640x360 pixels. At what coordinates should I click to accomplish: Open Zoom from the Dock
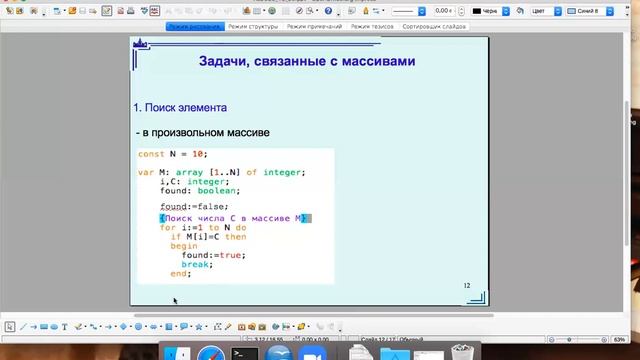[x=312, y=353]
